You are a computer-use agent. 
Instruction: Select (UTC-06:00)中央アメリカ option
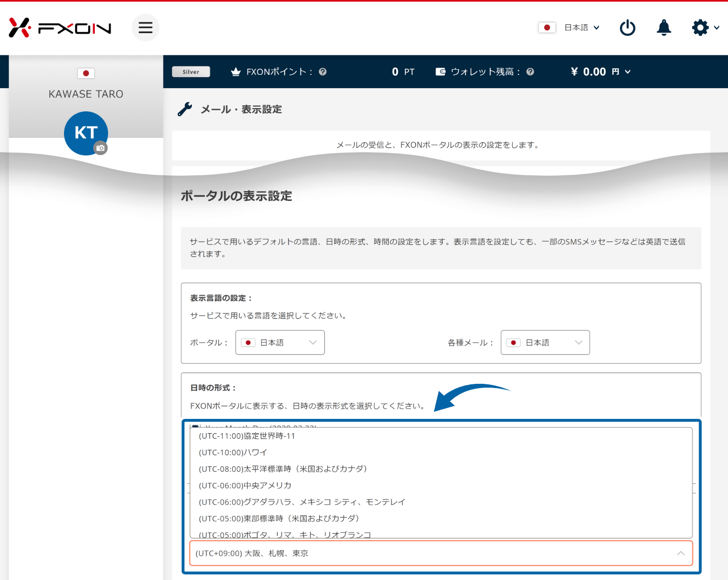(441, 486)
